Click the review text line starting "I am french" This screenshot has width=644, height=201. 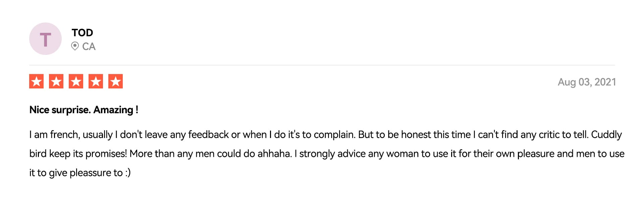point(325,135)
